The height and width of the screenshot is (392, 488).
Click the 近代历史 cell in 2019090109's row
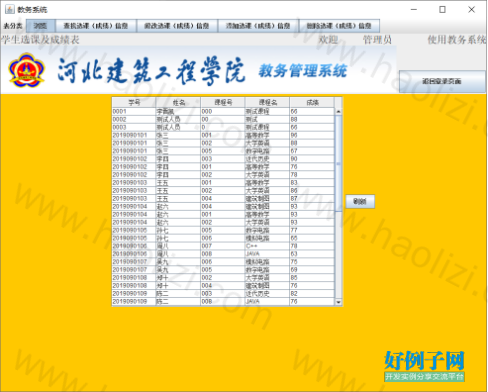(268, 294)
